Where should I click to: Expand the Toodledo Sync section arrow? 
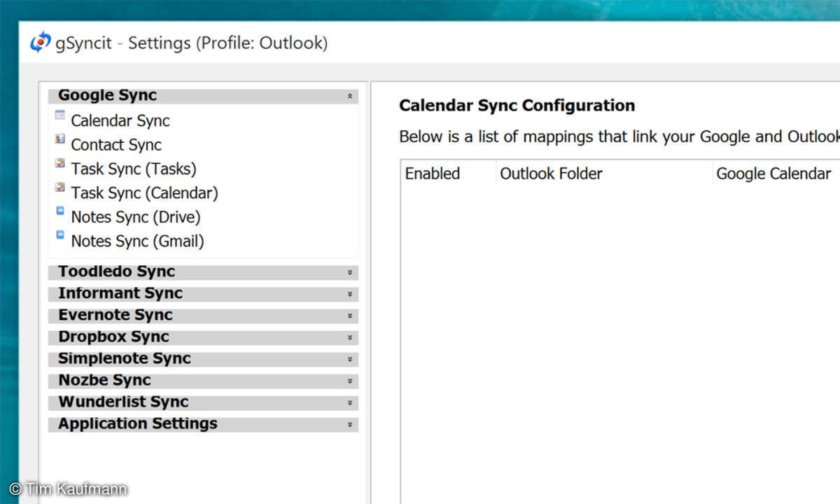pyautogui.click(x=349, y=272)
